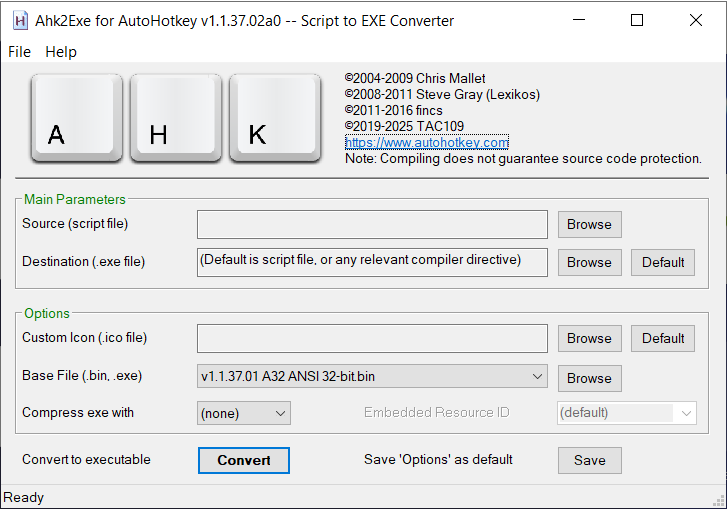Screen dimensions: 727x509
Task: Click the window resize grip in status bar
Action: click(719, 501)
